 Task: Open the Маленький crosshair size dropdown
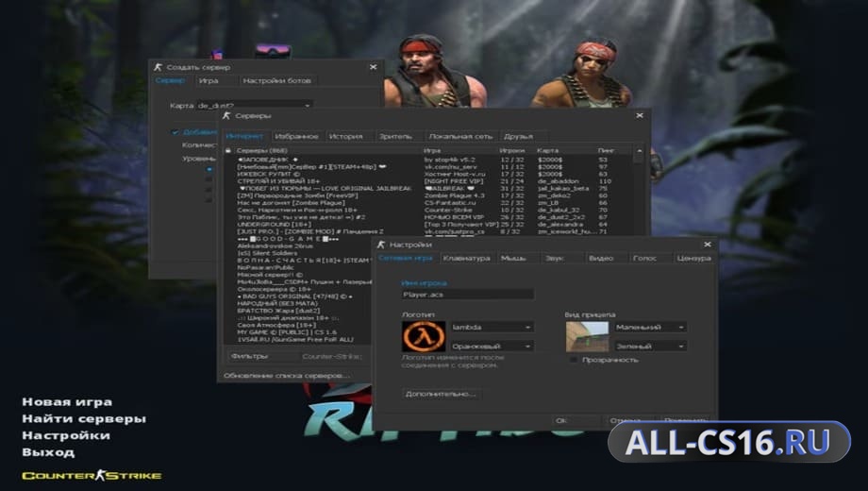tap(650, 327)
